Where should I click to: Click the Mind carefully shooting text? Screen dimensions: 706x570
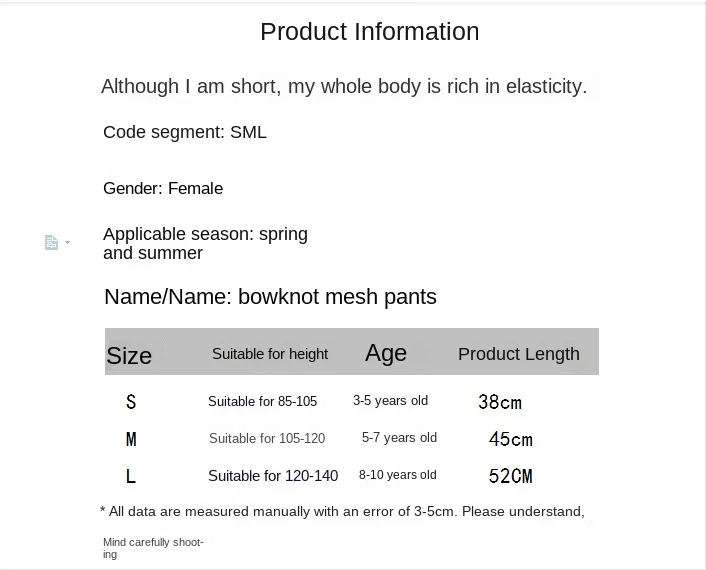point(153,548)
